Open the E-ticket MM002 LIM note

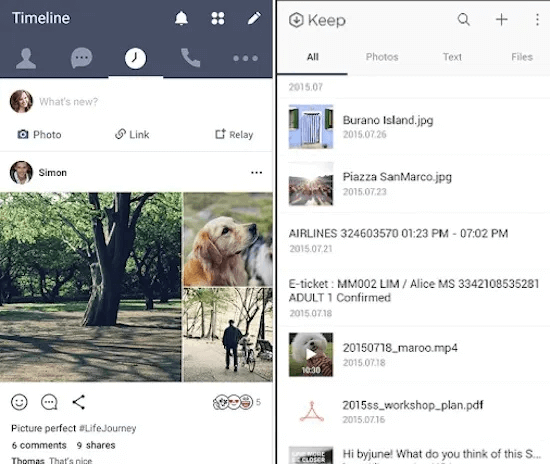point(414,290)
